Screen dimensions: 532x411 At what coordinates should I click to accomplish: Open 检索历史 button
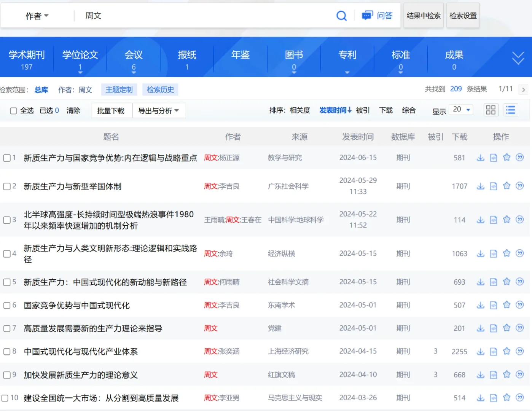click(x=161, y=90)
